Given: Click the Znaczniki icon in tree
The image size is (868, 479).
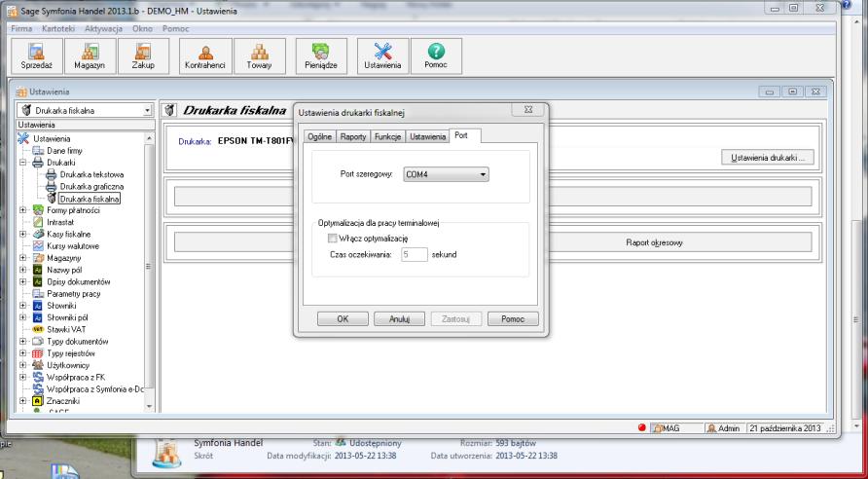Looking at the screenshot, I should (38, 401).
